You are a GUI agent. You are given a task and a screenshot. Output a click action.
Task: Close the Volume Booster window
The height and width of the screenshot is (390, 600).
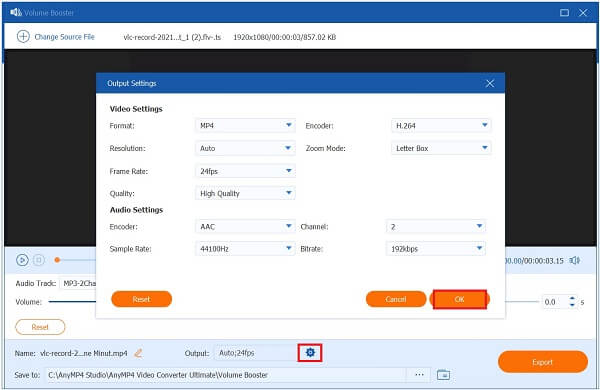(583, 13)
